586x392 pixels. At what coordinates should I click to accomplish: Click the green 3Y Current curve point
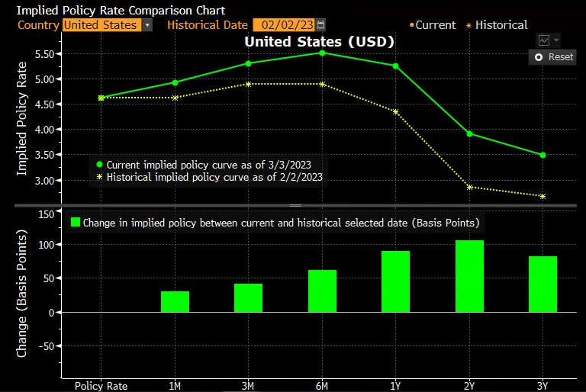pos(543,155)
